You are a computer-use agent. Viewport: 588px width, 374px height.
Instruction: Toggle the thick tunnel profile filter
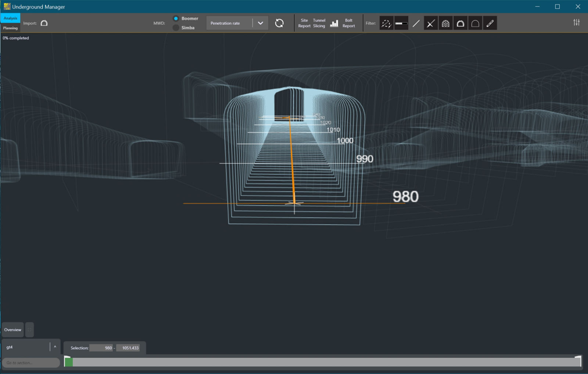(460, 23)
